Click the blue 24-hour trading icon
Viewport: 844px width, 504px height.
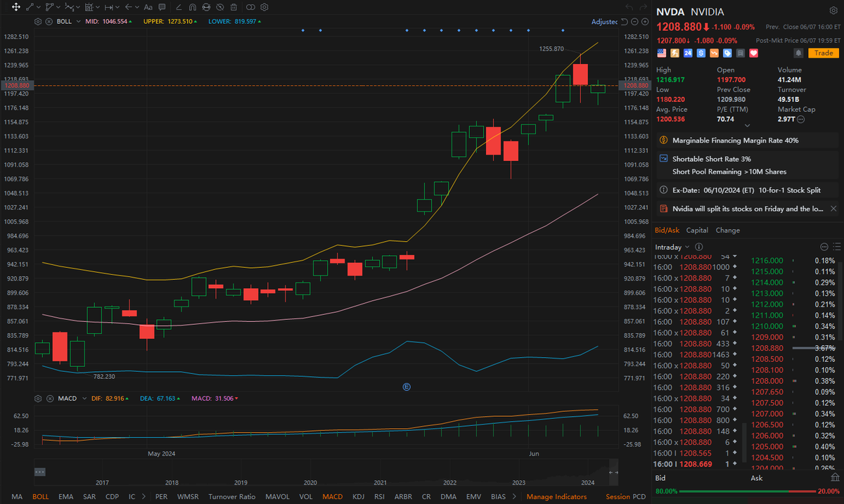pyautogui.click(x=688, y=53)
